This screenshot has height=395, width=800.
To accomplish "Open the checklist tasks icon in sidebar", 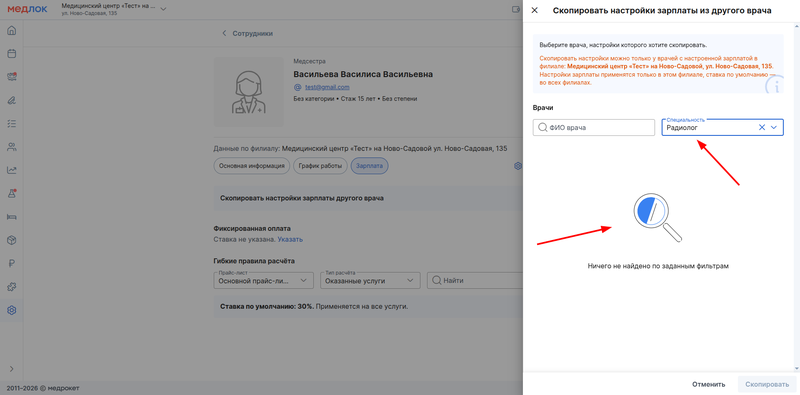I will click(x=12, y=124).
